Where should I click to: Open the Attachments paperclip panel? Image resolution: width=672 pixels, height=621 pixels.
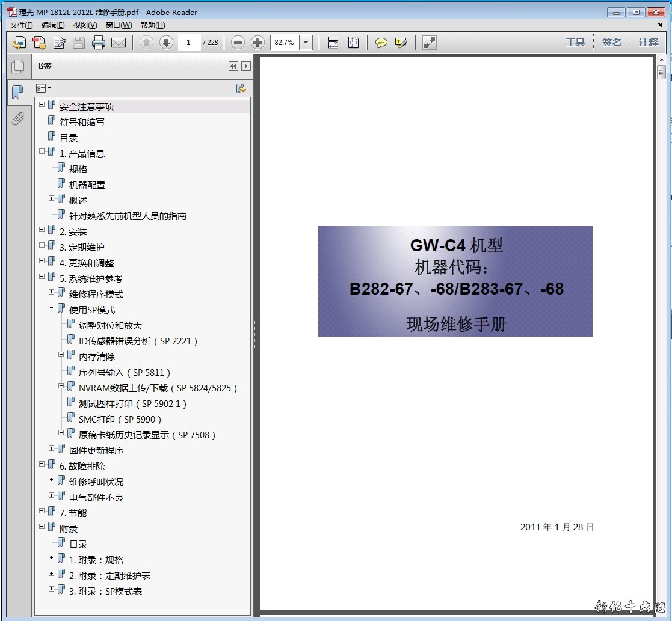pyautogui.click(x=18, y=118)
